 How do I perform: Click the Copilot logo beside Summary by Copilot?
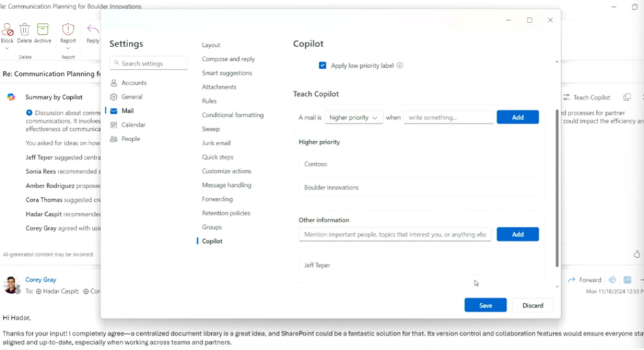coord(11,97)
